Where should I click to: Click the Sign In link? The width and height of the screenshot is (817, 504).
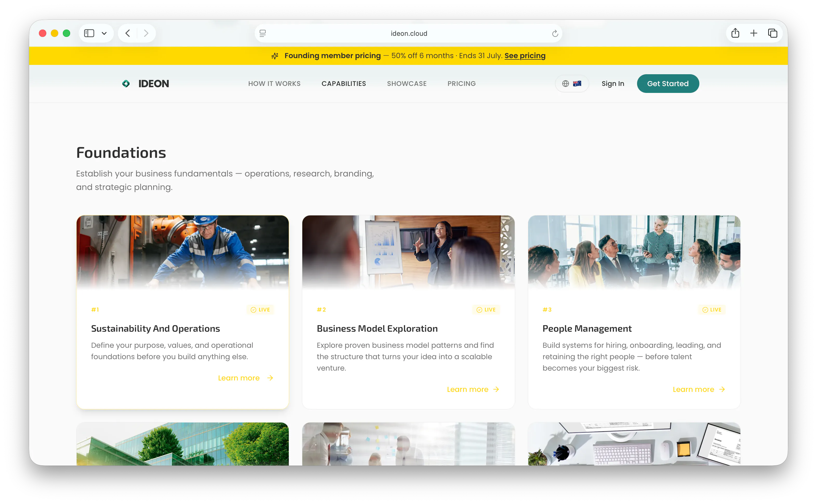[x=613, y=84]
